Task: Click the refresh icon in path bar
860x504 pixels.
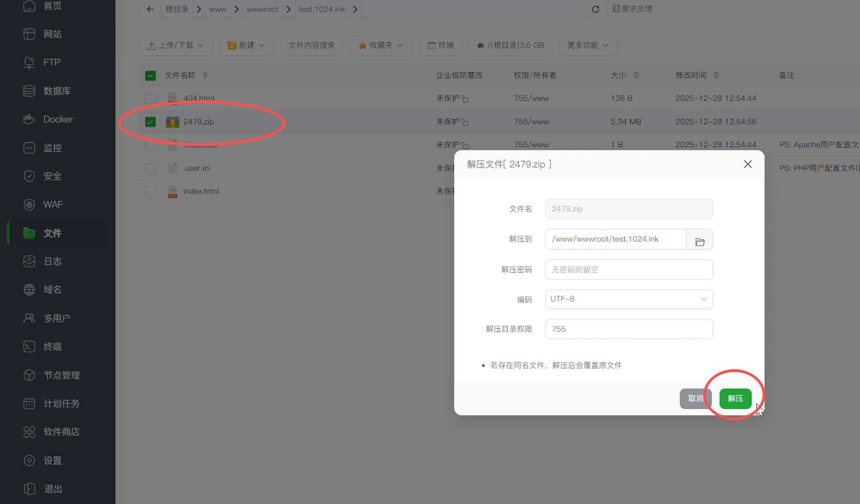Action: 595,9
